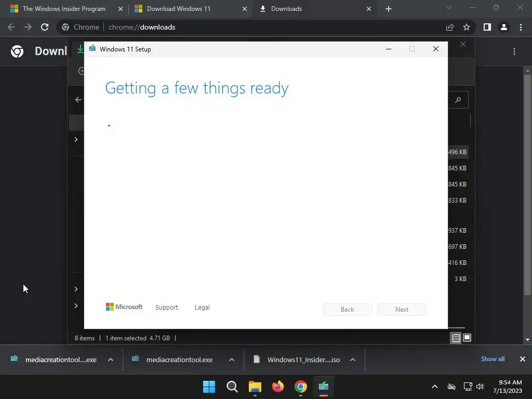Close the Windows Insider Program tab

tap(121, 9)
